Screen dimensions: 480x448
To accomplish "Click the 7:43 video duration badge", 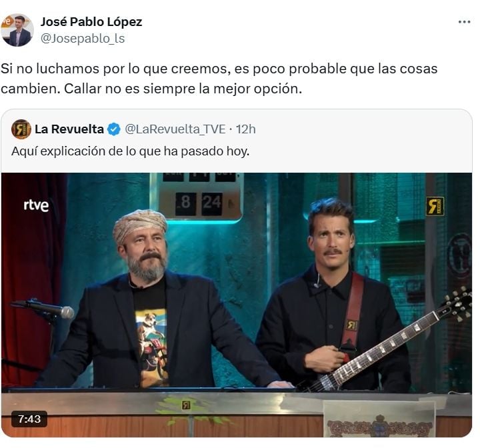I will tap(29, 419).
